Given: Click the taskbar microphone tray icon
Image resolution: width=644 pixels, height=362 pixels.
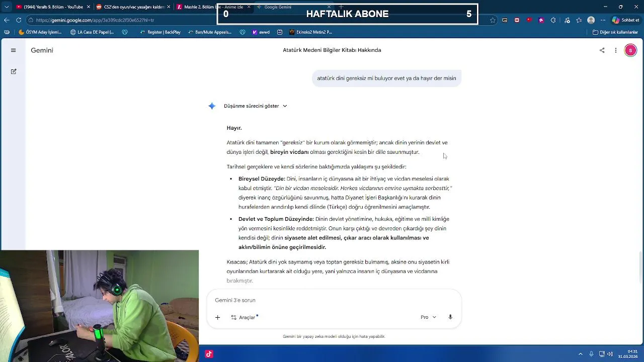Looking at the screenshot, I should (x=591, y=354).
